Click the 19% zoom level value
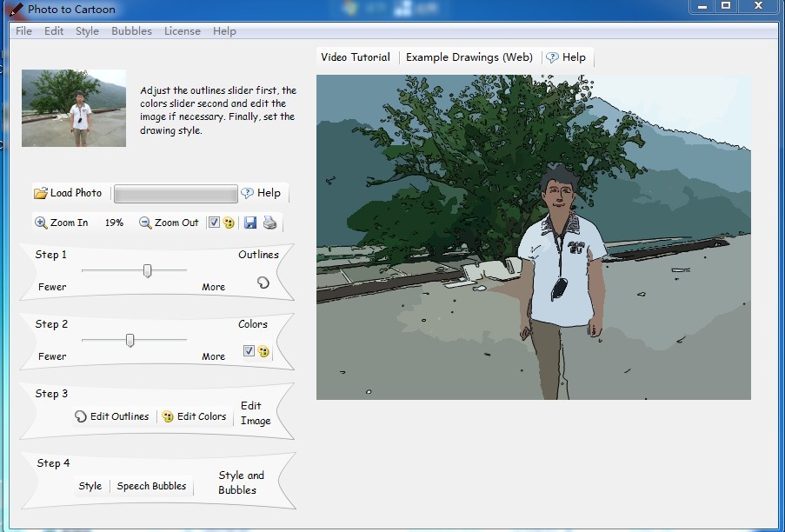 pos(114,223)
